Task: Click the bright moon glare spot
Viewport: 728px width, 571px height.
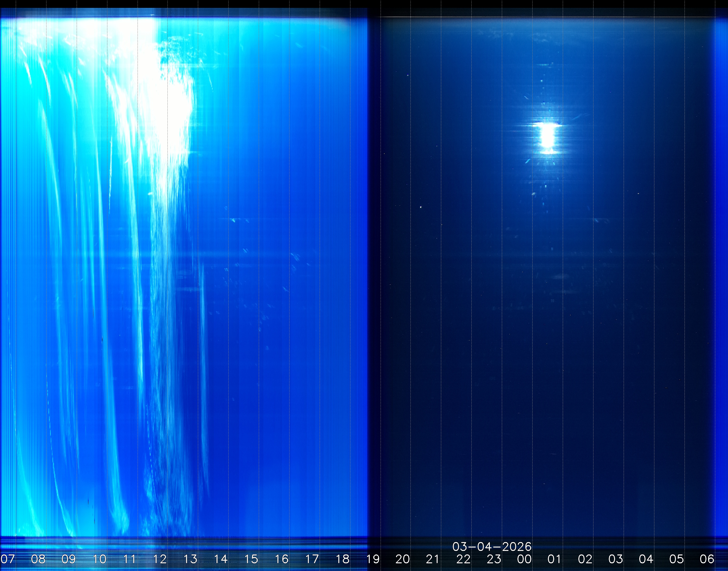Action: pyautogui.click(x=547, y=137)
